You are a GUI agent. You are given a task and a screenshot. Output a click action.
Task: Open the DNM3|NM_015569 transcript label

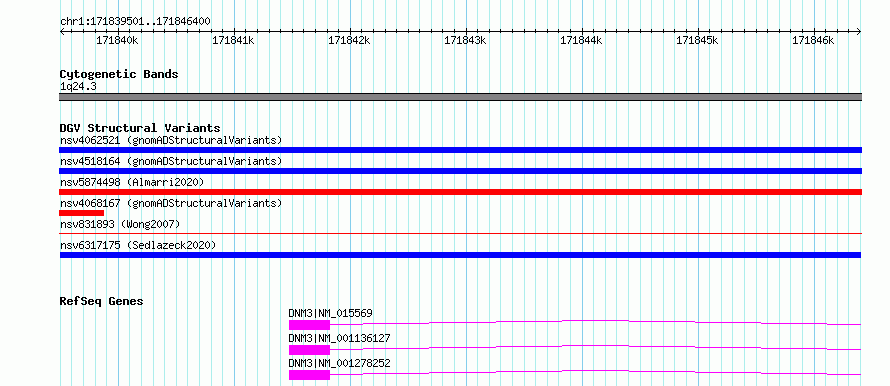[x=330, y=313]
